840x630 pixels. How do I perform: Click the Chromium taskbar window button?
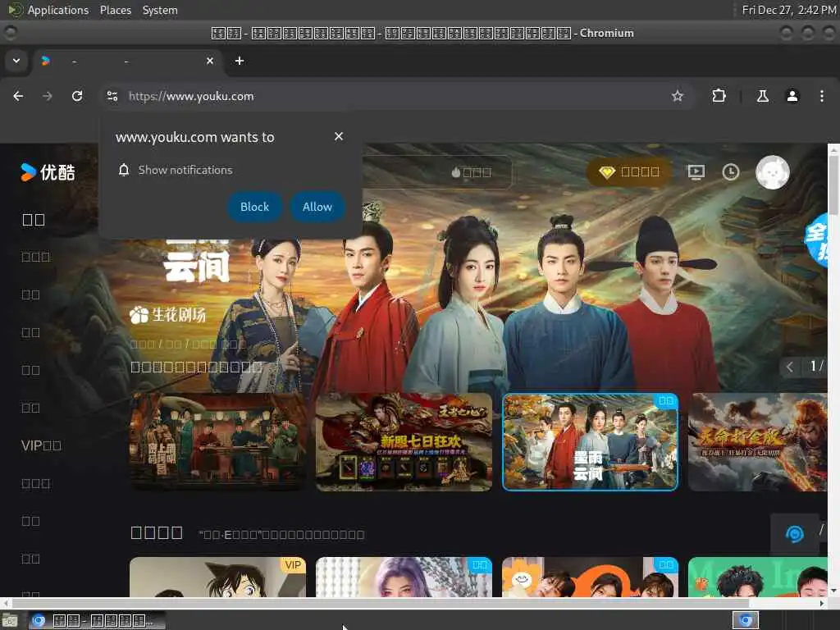click(x=97, y=620)
